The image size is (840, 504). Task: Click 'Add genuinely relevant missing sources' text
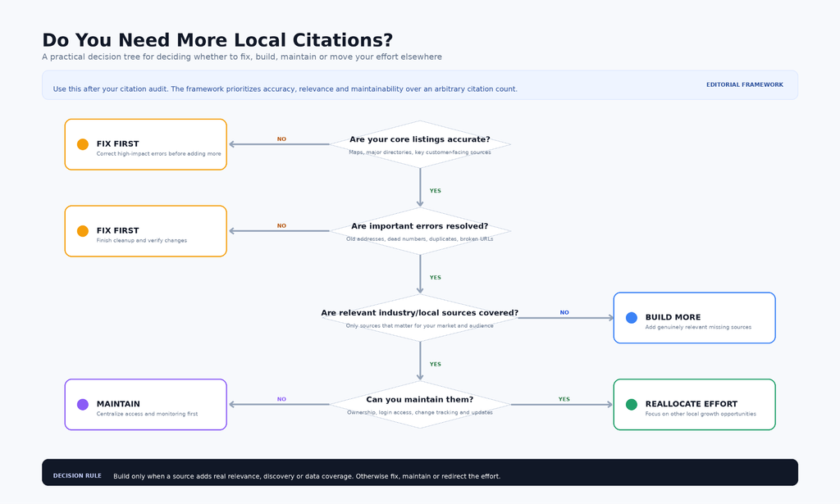[x=698, y=327]
